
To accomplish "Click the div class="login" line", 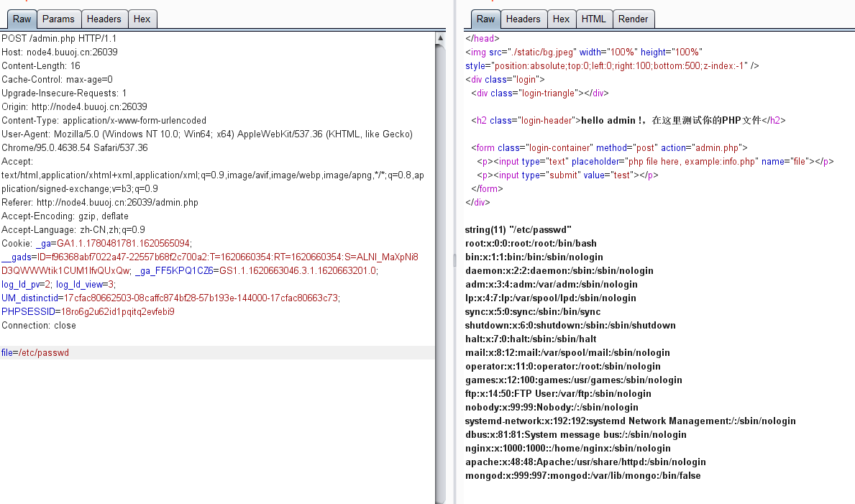I will click(505, 80).
